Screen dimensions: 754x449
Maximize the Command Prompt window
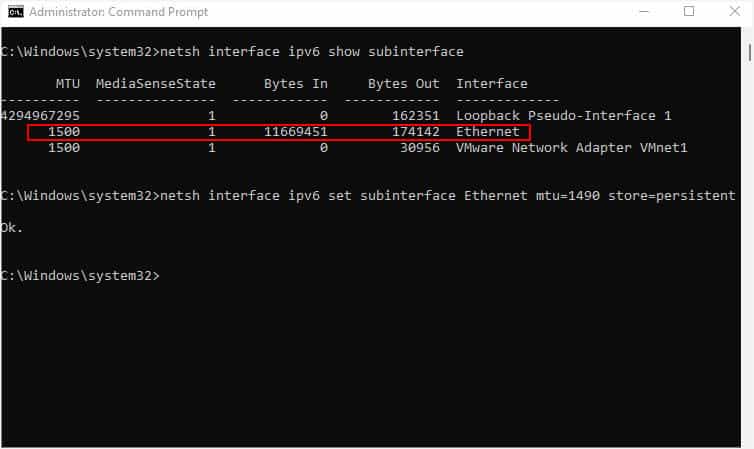click(x=689, y=11)
